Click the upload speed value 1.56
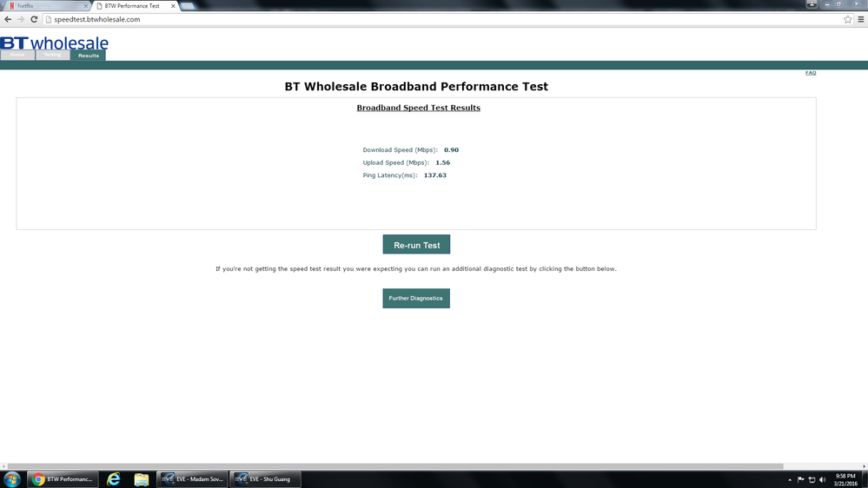 coord(443,162)
